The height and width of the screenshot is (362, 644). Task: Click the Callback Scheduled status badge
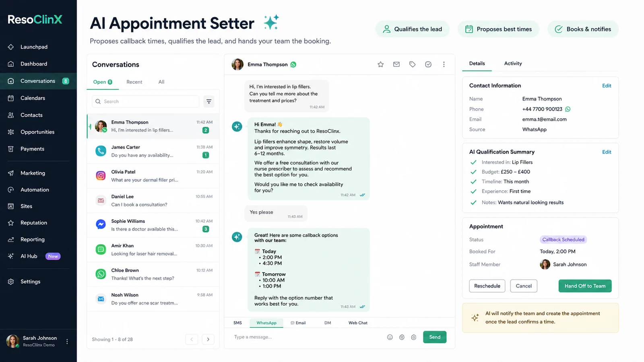tap(563, 240)
